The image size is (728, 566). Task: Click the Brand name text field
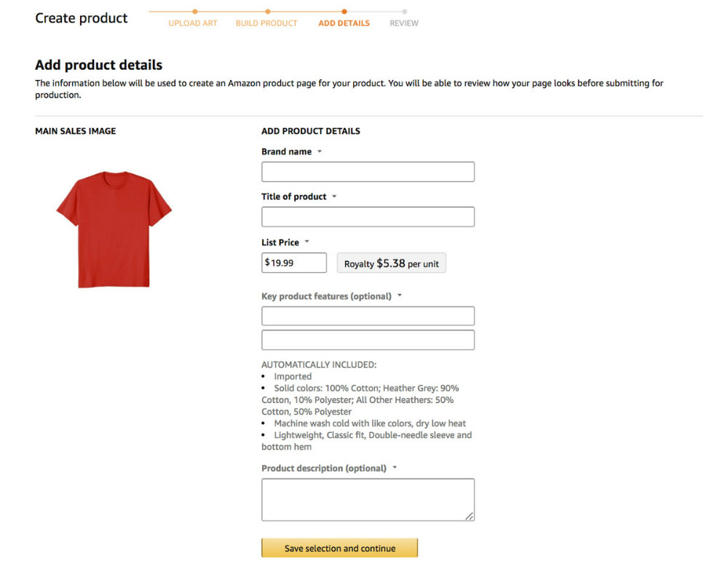[368, 172]
